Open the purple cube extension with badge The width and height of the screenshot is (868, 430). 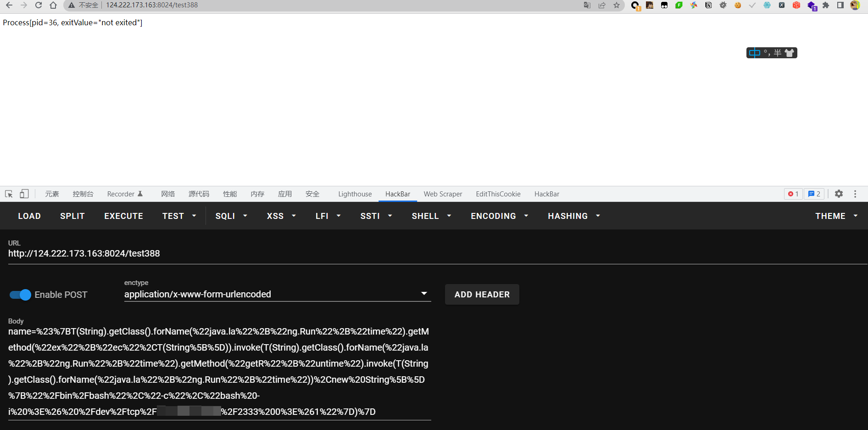tap(812, 6)
